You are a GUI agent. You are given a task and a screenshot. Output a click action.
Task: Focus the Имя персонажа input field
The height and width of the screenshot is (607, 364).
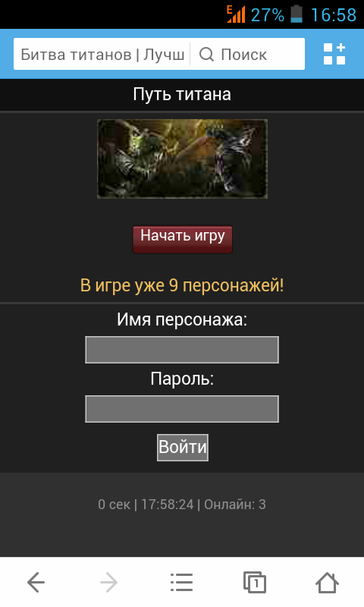[x=182, y=350]
